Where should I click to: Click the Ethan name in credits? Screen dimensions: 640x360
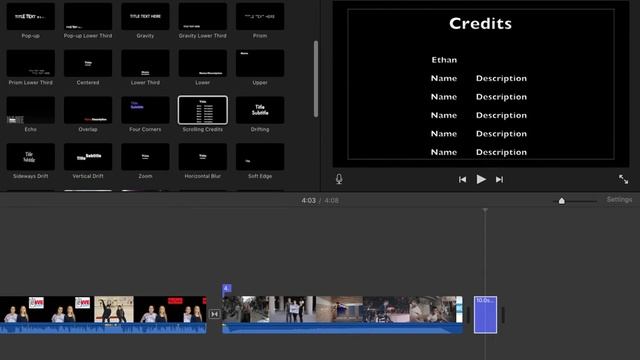coord(444,60)
